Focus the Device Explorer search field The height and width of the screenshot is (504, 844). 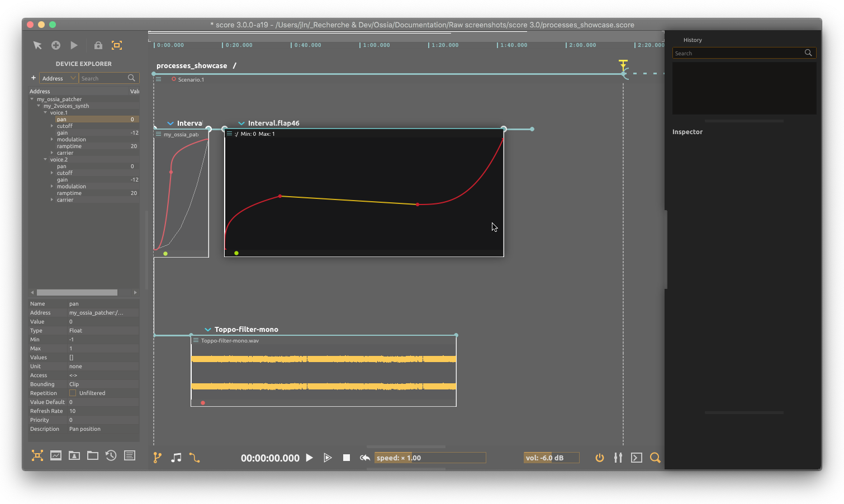pyautogui.click(x=103, y=78)
